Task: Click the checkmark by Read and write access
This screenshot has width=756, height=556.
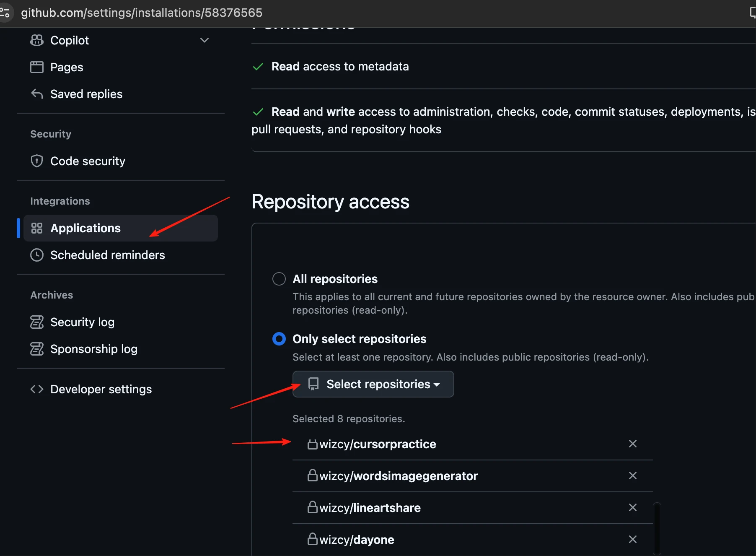Action: [258, 112]
